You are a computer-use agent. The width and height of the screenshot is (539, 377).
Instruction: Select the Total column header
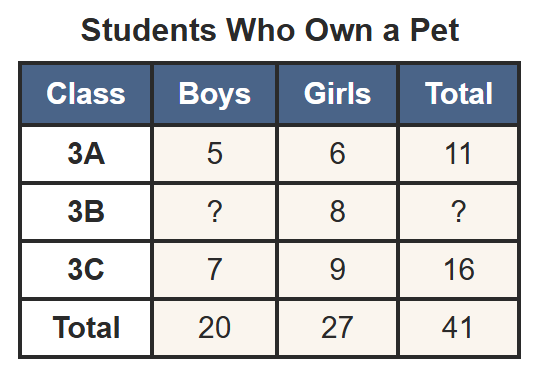tap(459, 94)
